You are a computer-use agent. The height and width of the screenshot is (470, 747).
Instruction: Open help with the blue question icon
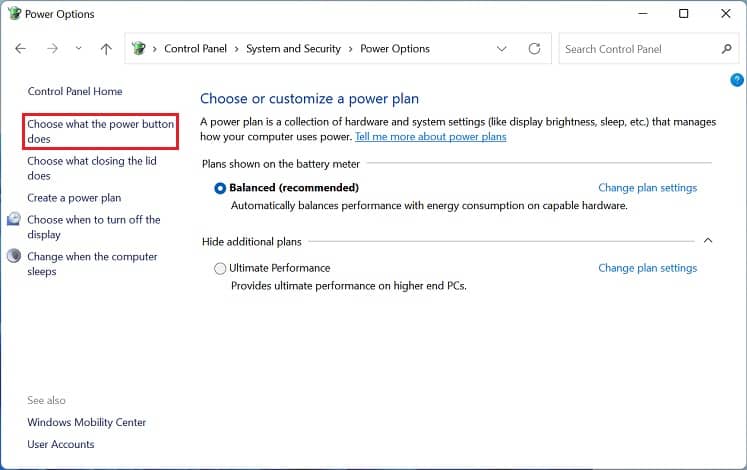tap(737, 80)
